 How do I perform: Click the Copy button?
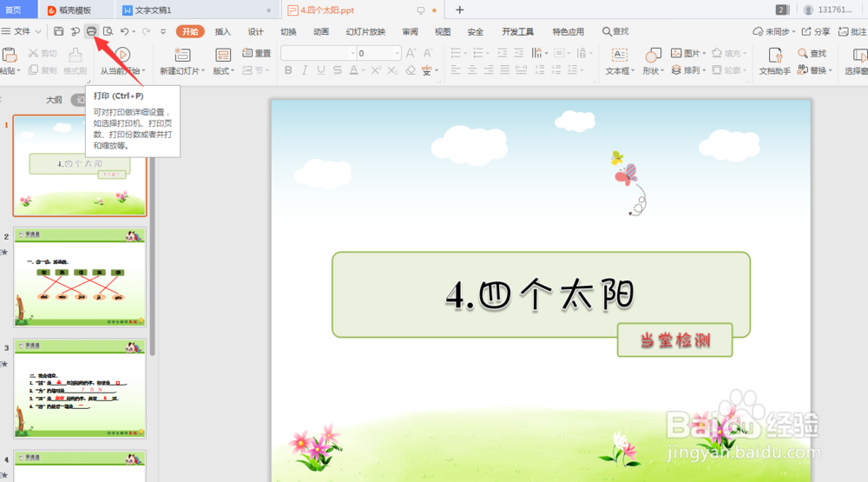(x=43, y=69)
